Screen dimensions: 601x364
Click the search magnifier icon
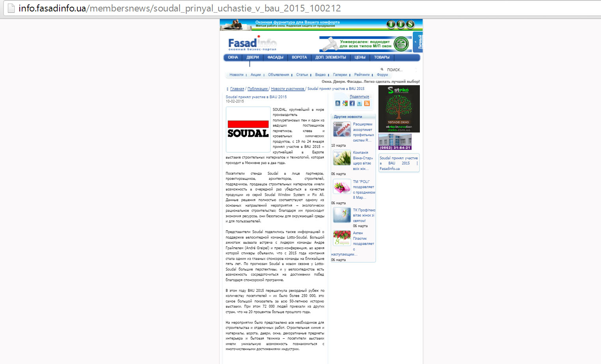pyautogui.click(x=382, y=69)
